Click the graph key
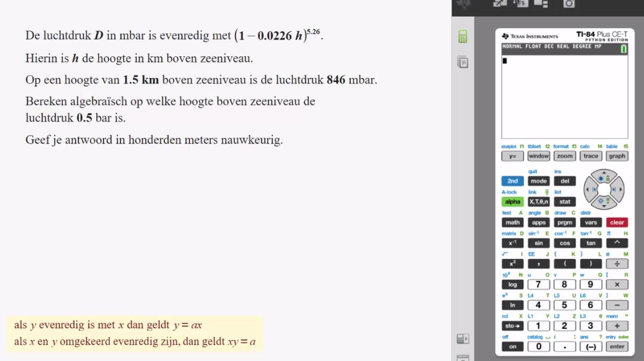Screen dimensions: 644x361 (x=617, y=156)
